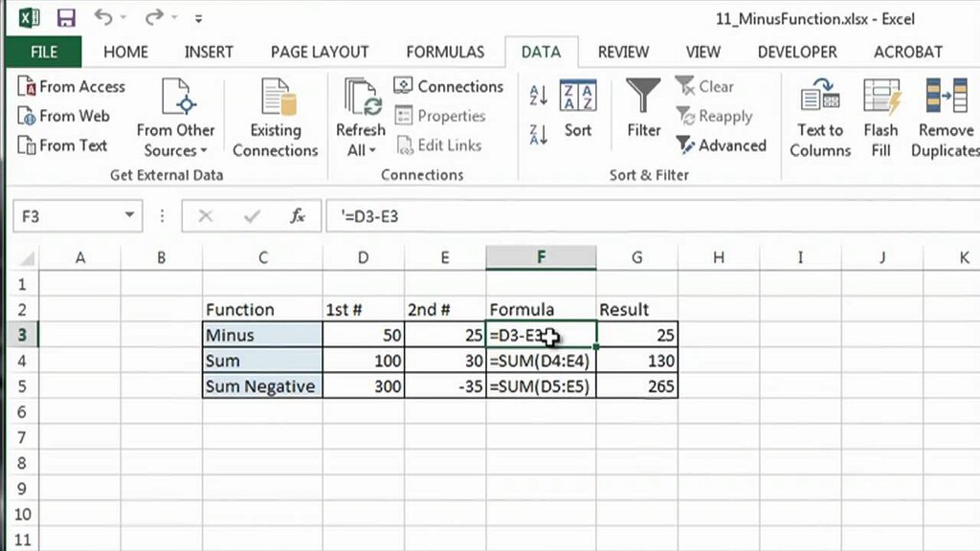980x551 pixels.
Task: Click the Advanced filter button
Action: 722,145
